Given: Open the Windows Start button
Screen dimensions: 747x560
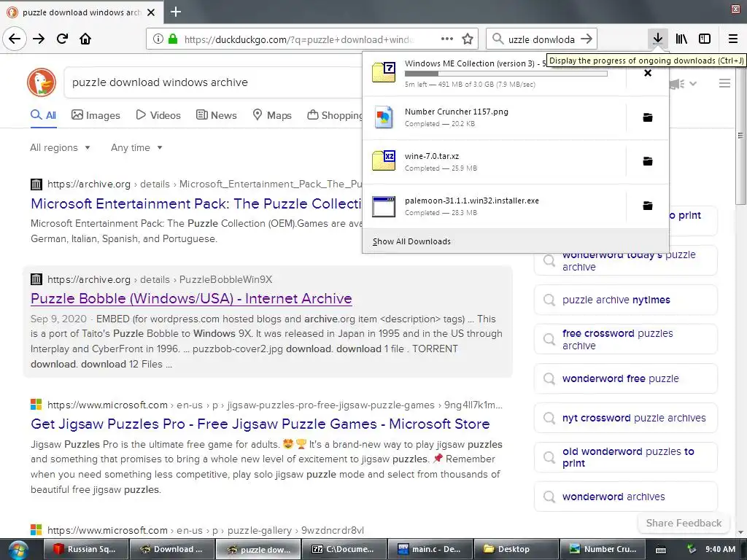Looking at the screenshot, I should point(18,550).
